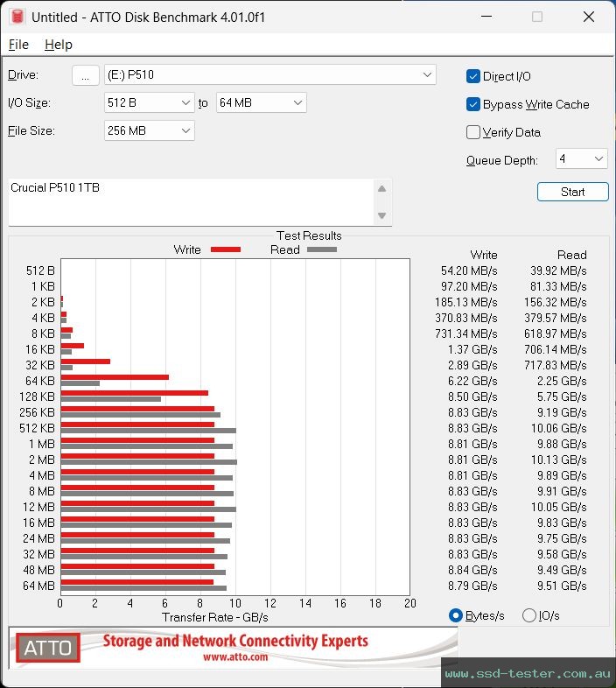Viewport: 616px width, 688px height.
Task: Click the 128 KB write value 8.50 GB/s
Action: 472,397
